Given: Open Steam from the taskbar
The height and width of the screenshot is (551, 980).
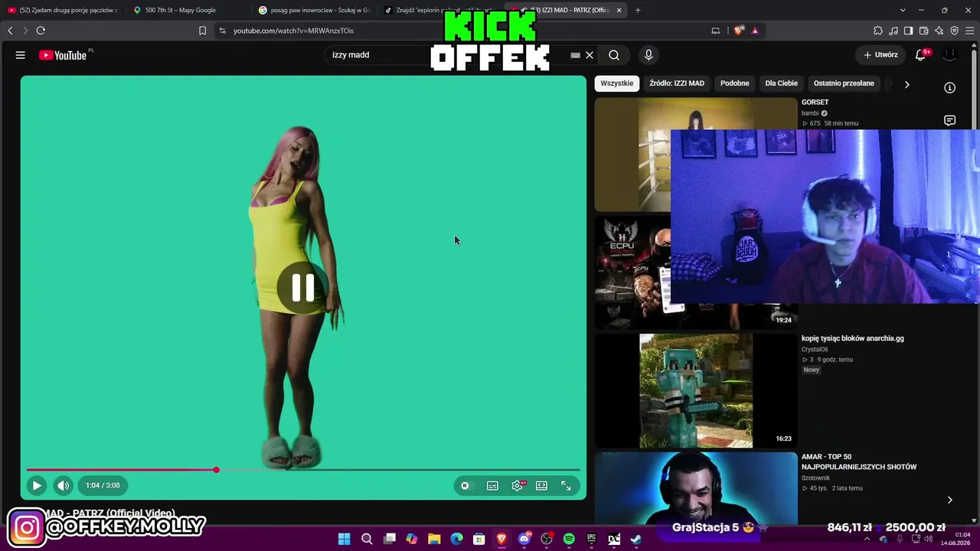Looking at the screenshot, I should coord(636,539).
